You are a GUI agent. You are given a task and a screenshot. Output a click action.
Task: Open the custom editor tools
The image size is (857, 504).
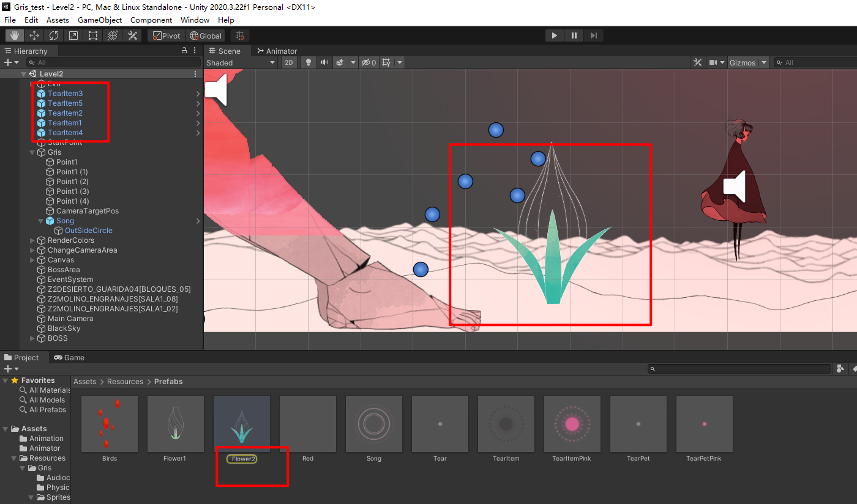(132, 35)
